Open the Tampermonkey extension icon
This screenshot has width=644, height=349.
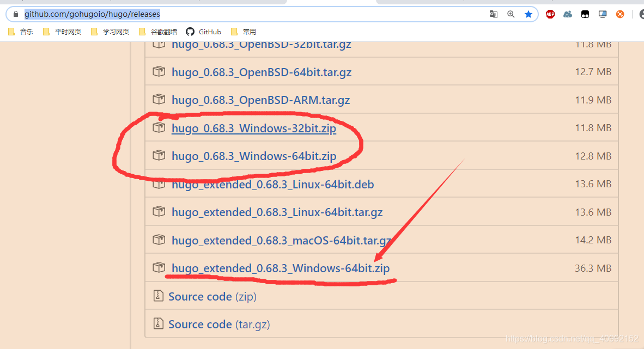(x=585, y=14)
